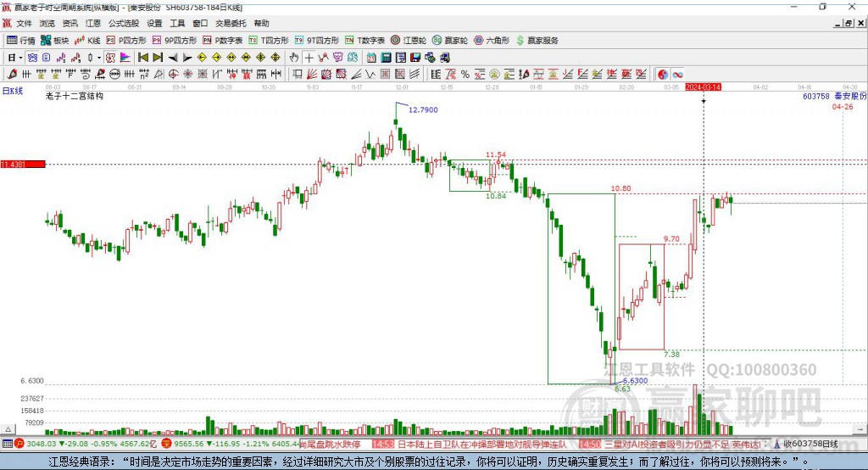This screenshot has width=868, height=470.
Task: Open the T数字表 tool
Action: click(x=364, y=41)
